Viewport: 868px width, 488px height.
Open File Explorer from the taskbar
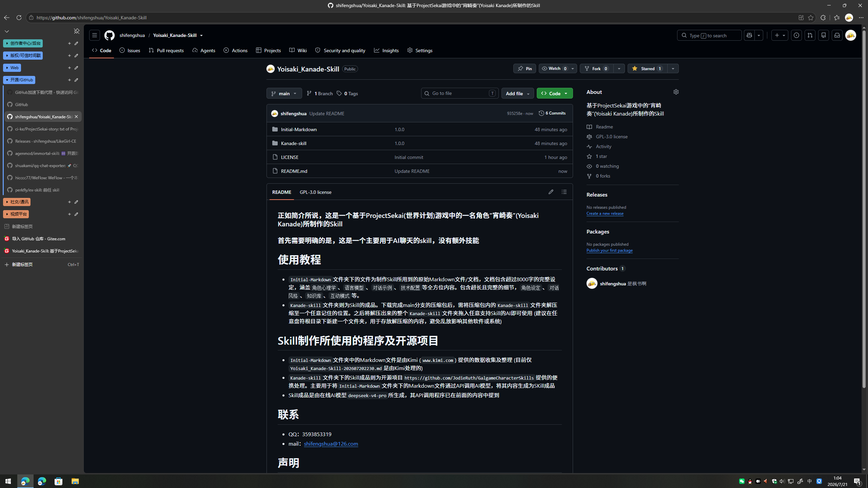coord(75,481)
